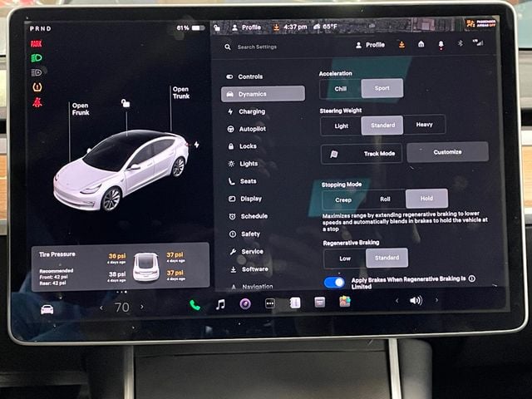The image size is (532, 399).
Task: Choose Creep stopping mode
Action: point(343,199)
